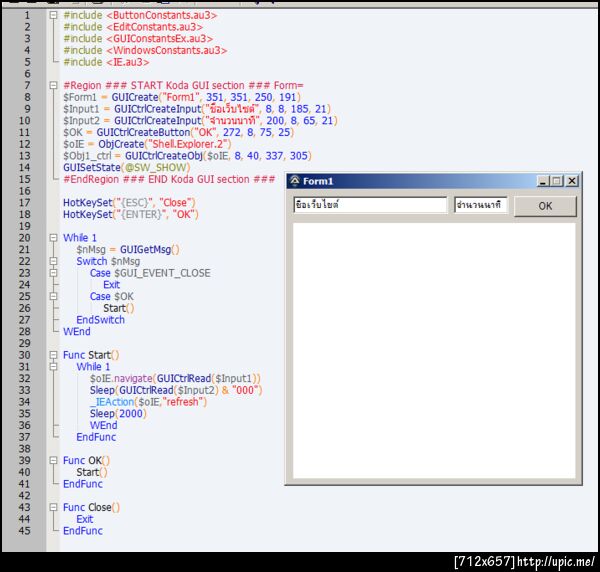Image resolution: width=600 pixels, height=572 pixels.
Task: Click line number 6 in the margin
Action: [27, 74]
